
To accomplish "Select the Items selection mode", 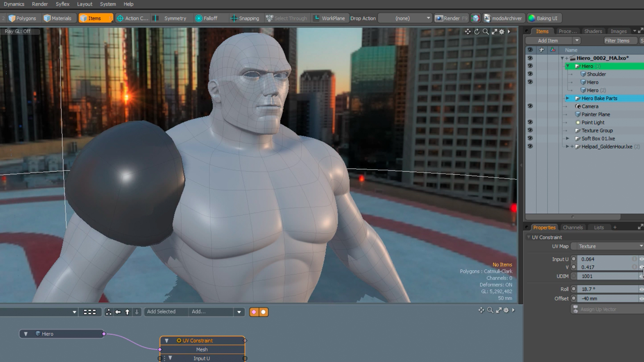I will [95, 18].
